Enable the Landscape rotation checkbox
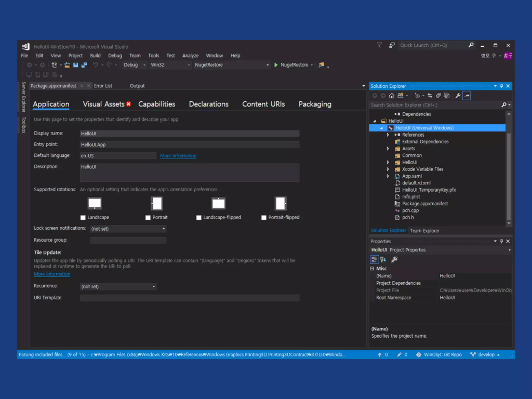The height and width of the screenshot is (399, 532). 83,217
